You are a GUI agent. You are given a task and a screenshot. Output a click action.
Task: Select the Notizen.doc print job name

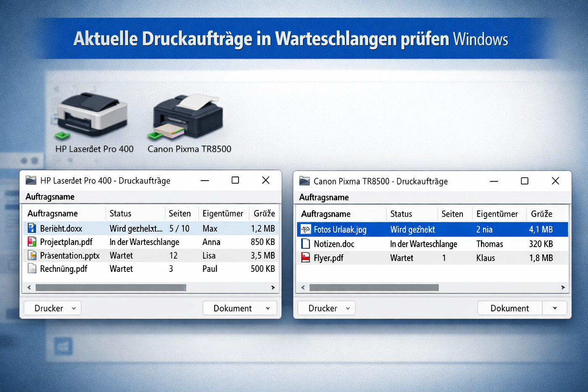pyautogui.click(x=334, y=244)
